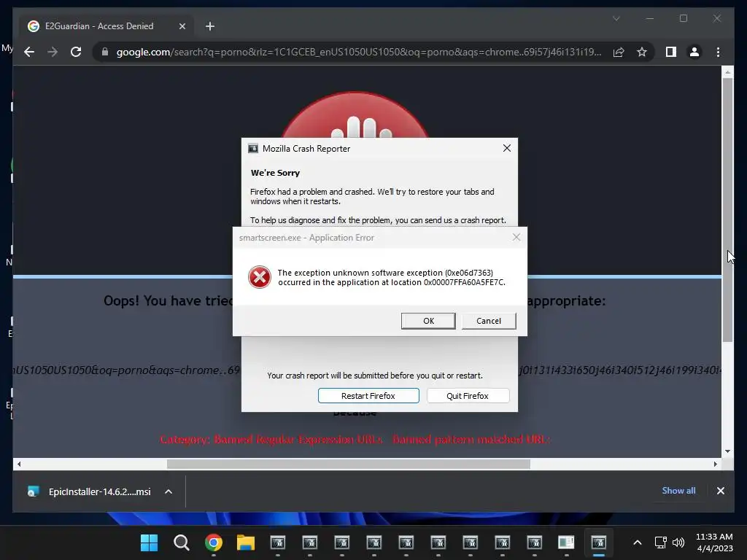
Task: Click the network icon in system tray
Action: (x=660, y=542)
